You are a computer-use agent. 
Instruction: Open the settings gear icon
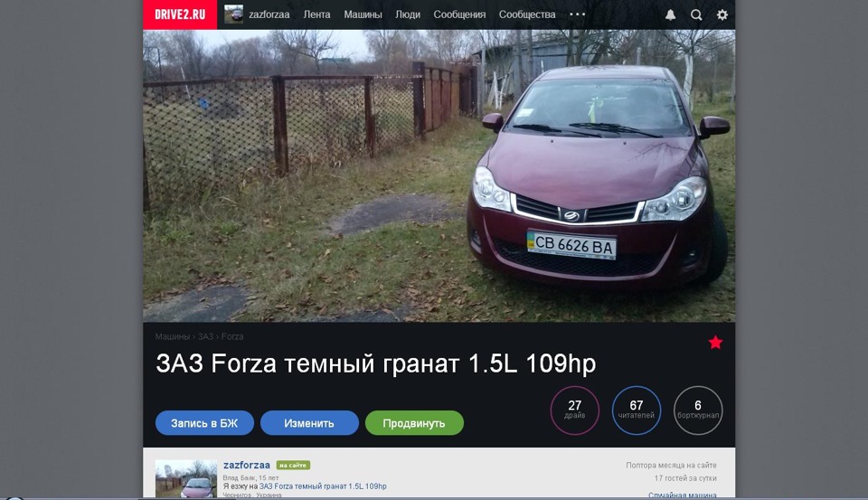[722, 15]
